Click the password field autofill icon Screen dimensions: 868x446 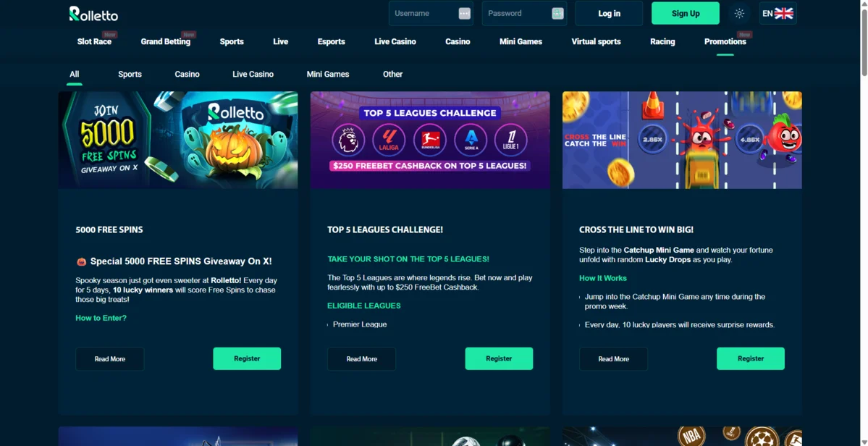click(557, 13)
